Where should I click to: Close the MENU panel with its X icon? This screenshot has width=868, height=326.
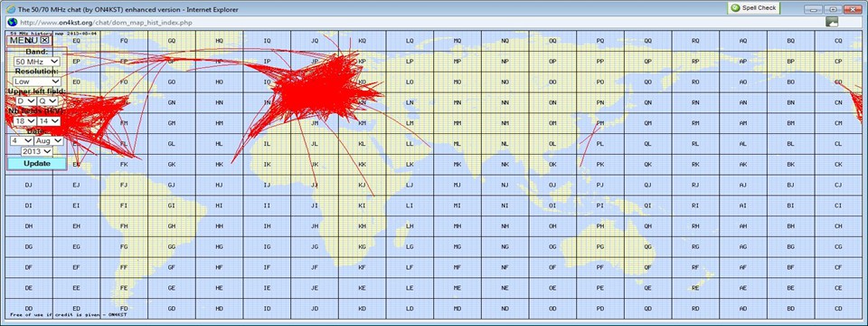click(x=45, y=40)
